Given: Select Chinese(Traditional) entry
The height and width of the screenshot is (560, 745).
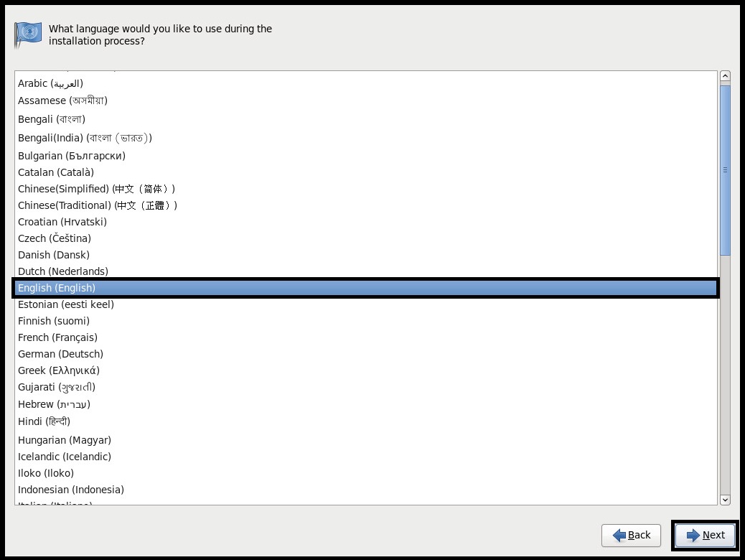Looking at the screenshot, I should click(x=97, y=205).
